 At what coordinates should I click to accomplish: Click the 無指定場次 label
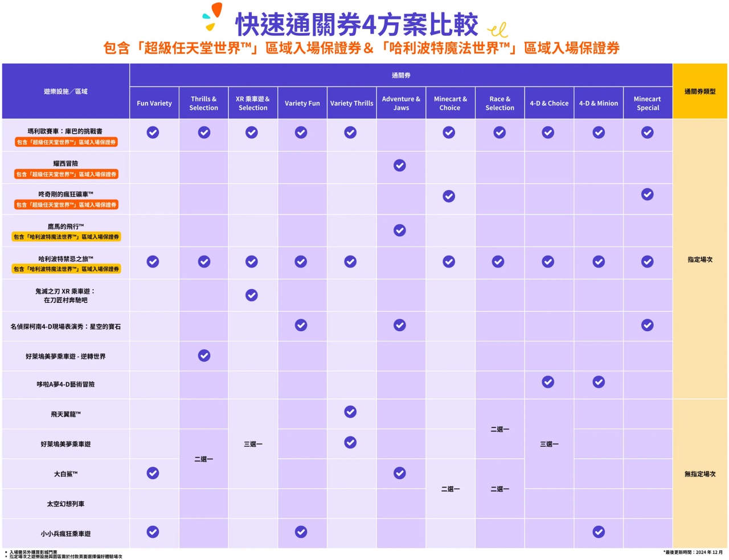[700, 474]
